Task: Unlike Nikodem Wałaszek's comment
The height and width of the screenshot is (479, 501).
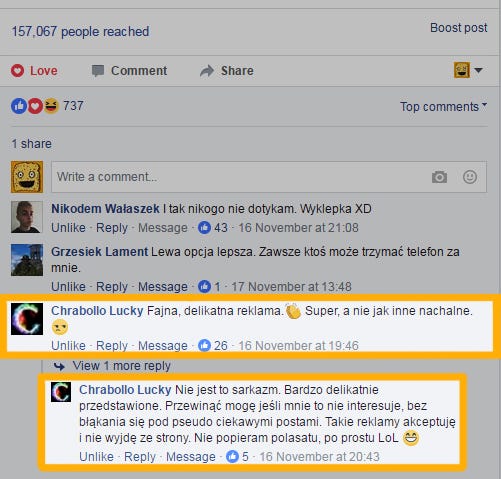Action: [68, 228]
